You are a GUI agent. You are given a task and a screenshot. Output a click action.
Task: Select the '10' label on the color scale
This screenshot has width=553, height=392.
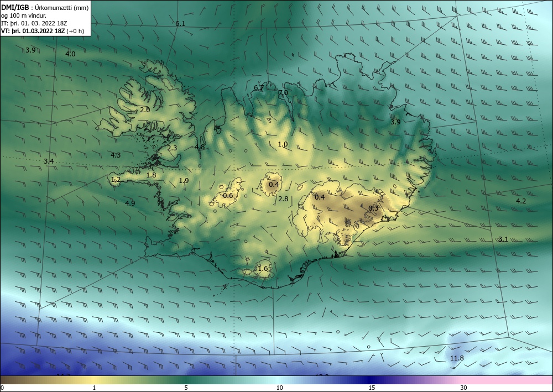click(x=279, y=388)
